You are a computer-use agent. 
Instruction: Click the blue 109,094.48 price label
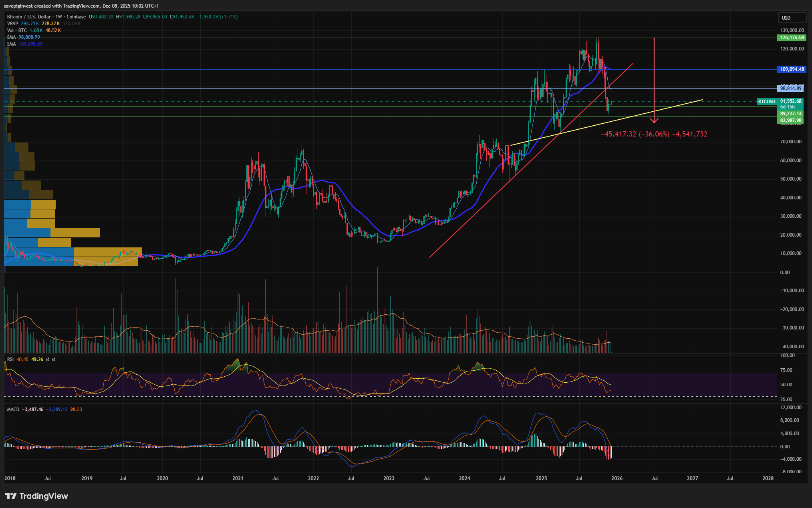(792, 69)
